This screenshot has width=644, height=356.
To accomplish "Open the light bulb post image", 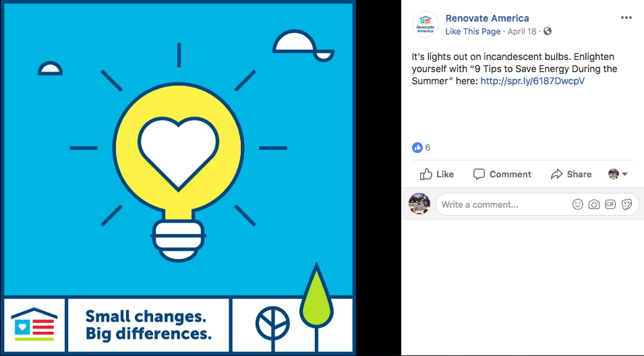I will 178,177.
